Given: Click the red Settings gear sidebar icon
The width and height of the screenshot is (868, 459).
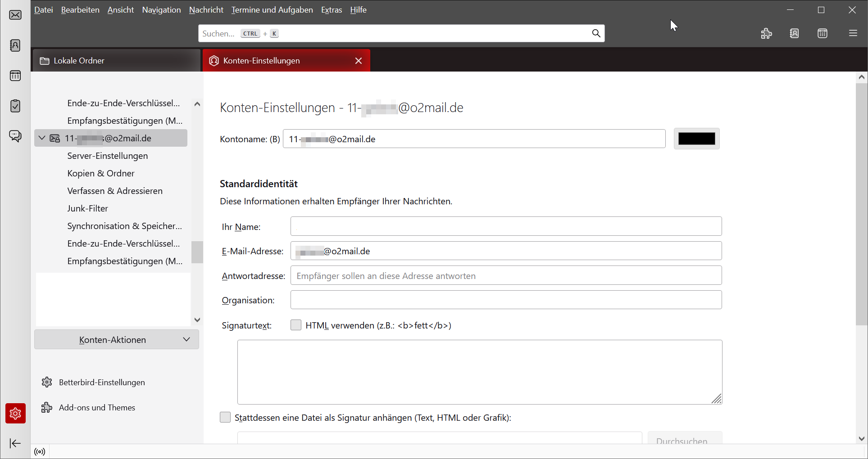Looking at the screenshot, I should 15,413.
